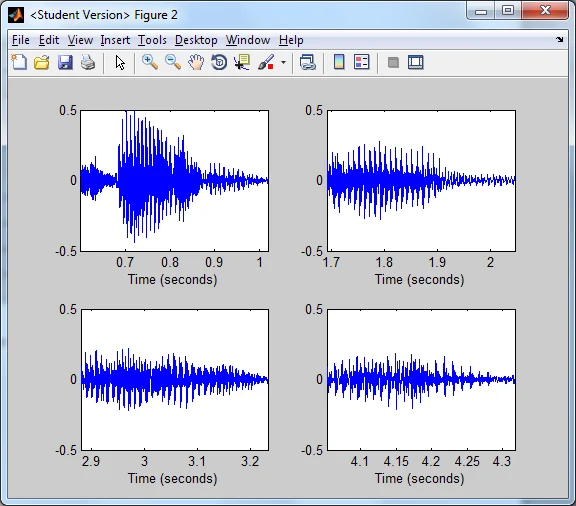Select the Edit Plot arrow tool
Screen dimensions: 576x506
pyautogui.click(x=120, y=62)
